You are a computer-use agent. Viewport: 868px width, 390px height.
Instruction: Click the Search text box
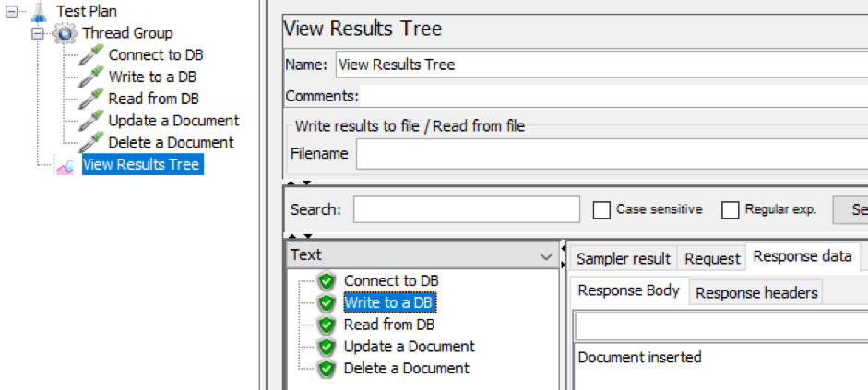467,209
